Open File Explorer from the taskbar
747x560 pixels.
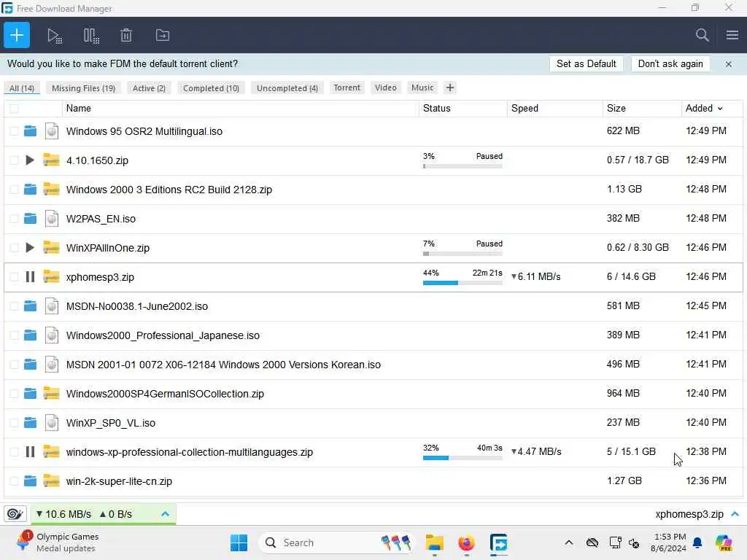(x=434, y=542)
